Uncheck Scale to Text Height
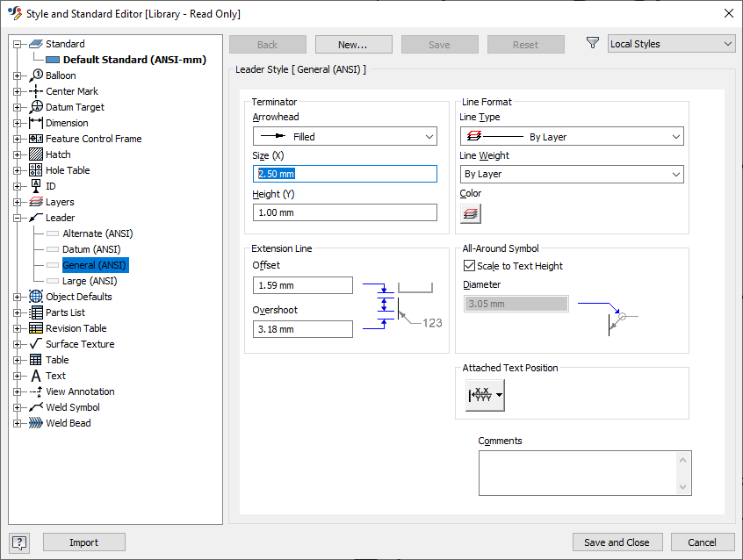743x560 pixels. [470, 266]
